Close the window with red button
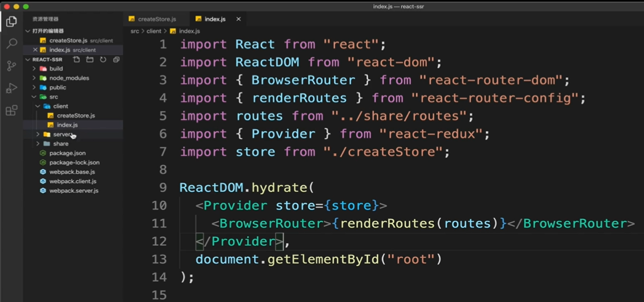 (7, 7)
